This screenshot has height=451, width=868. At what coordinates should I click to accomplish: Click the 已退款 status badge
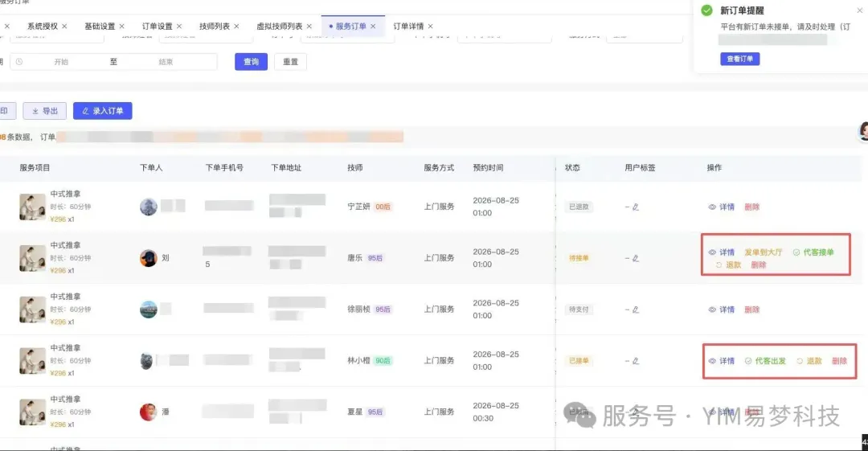tap(579, 207)
